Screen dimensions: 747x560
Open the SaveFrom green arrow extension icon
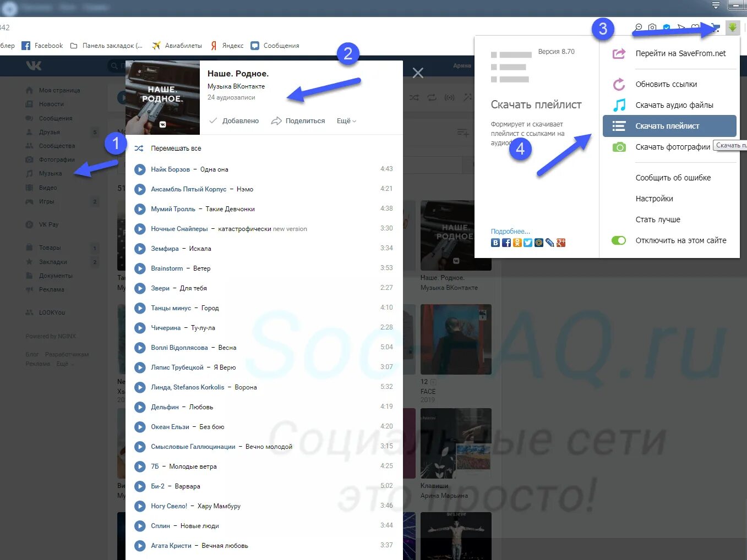732,28
